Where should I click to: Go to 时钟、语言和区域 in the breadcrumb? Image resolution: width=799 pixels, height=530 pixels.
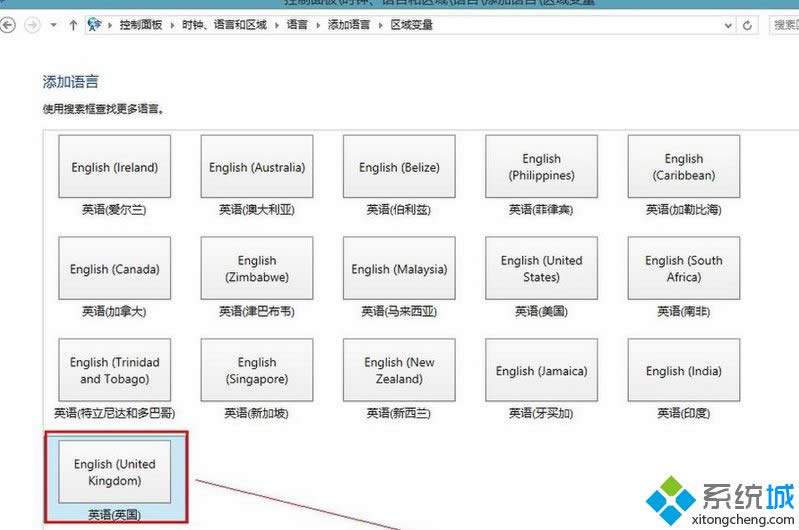pyautogui.click(x=223, y=25)
